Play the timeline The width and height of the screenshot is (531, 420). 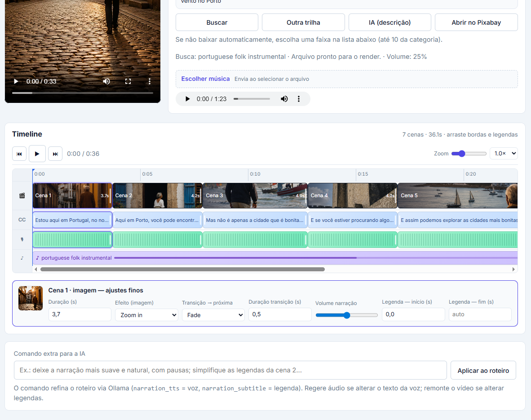pyautogui.click(x=37, y=154)
